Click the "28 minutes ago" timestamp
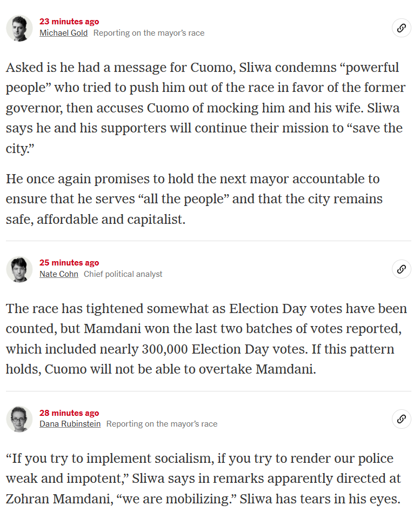 pos(69,413)
